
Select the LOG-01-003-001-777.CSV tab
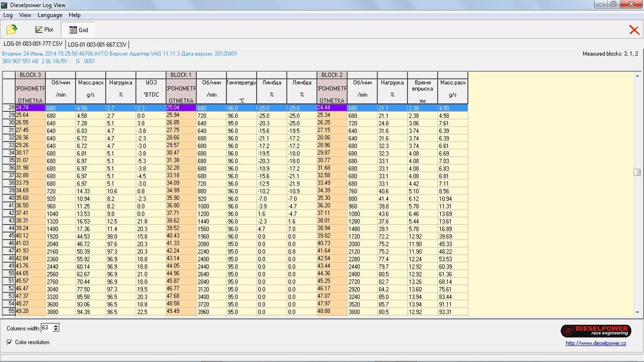33,44
